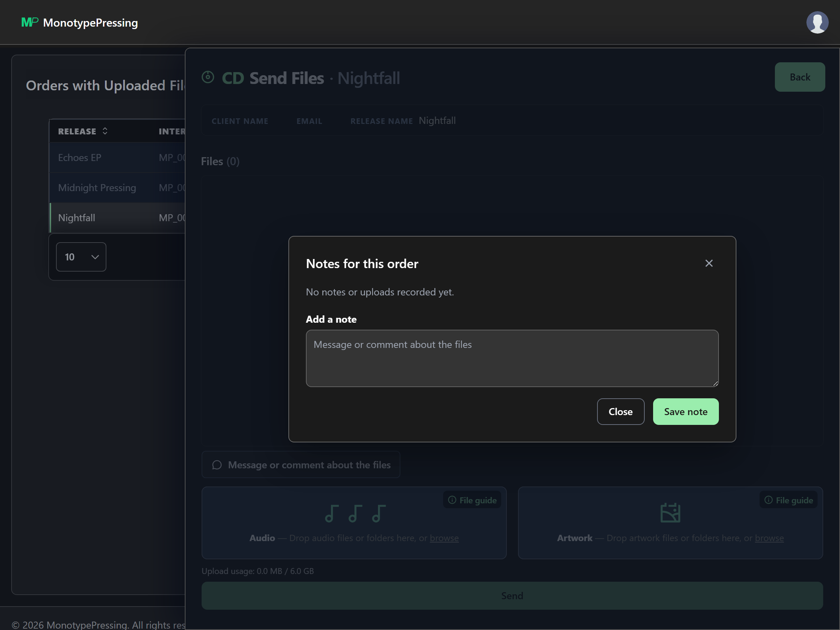
Task: Open the user avatar profile menu
Action: pyautogui.click(x=817, y=22)
